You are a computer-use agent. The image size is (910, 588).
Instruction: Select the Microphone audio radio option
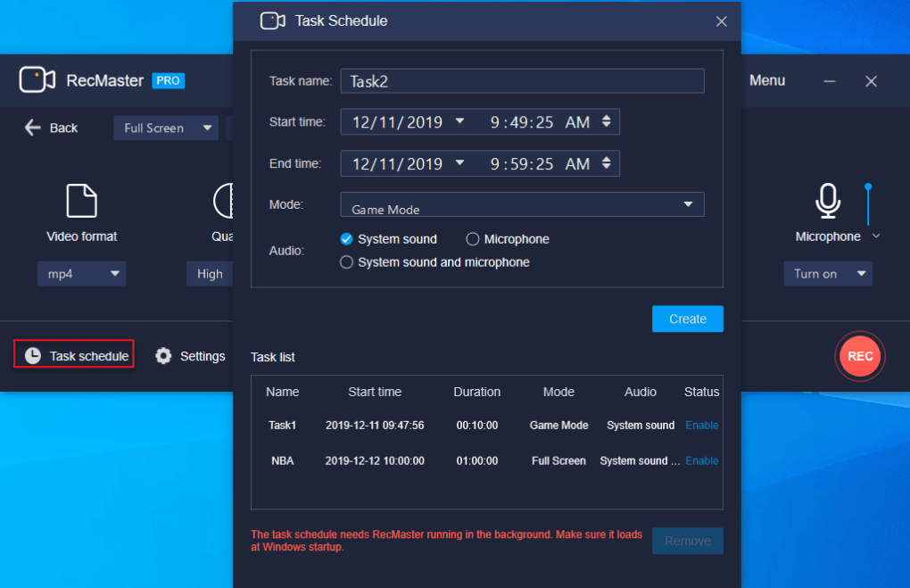coord(473,239)
